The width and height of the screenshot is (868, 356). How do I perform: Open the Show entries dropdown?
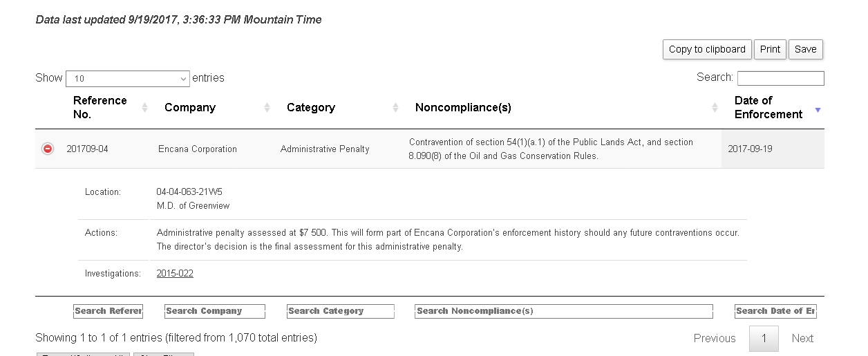tap(128, 79)
